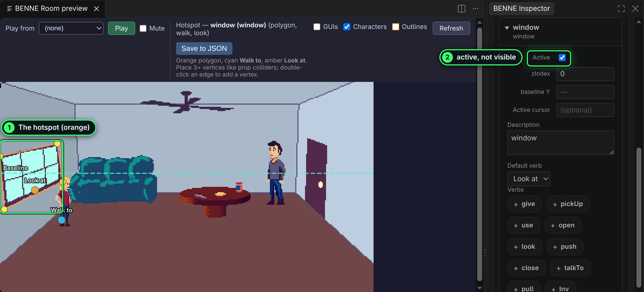Screen dimensions: 644x292
Task: Split the editor with the layout icon
Action: pyautogui.click(x=461, y=9)
